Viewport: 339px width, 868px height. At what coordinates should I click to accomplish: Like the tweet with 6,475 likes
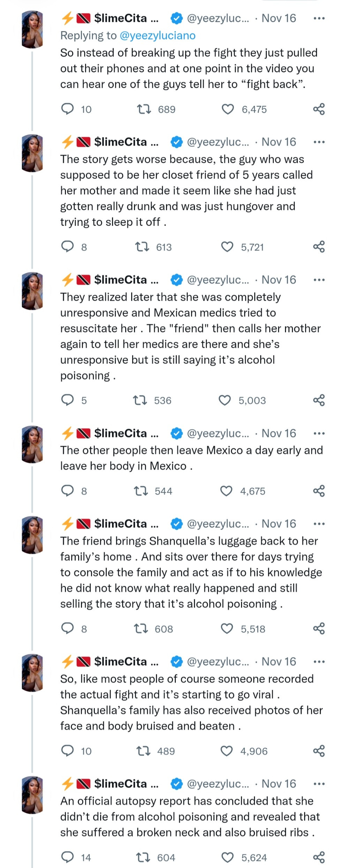coord(228,109)
